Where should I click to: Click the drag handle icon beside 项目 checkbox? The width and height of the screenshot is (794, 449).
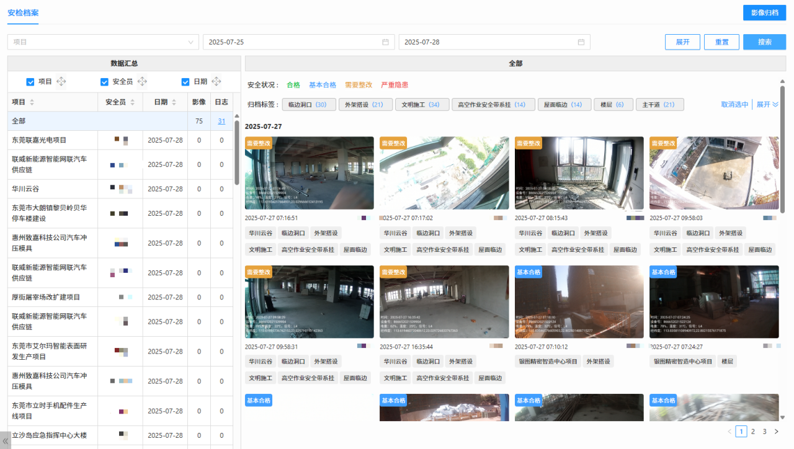62,82
